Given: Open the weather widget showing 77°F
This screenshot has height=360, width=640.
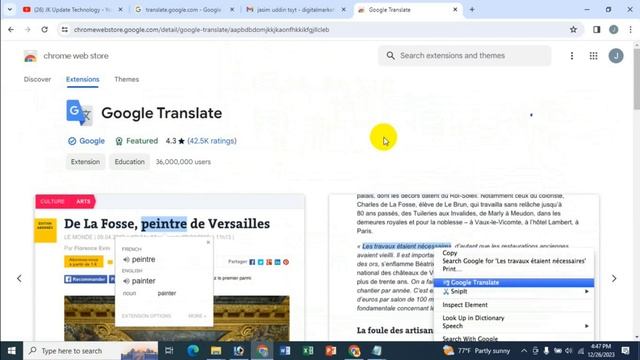Looking at the screenshot, I should (476, 351).
